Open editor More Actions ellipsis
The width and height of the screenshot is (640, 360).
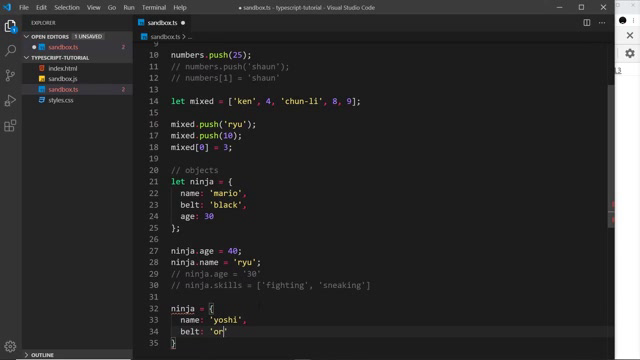click(x=602, y=23)
